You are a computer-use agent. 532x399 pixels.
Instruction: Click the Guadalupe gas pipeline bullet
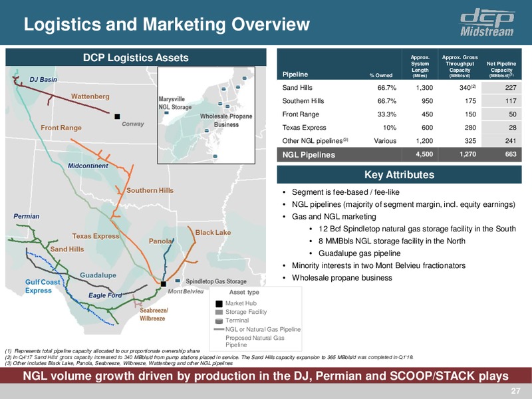(359, 253)
